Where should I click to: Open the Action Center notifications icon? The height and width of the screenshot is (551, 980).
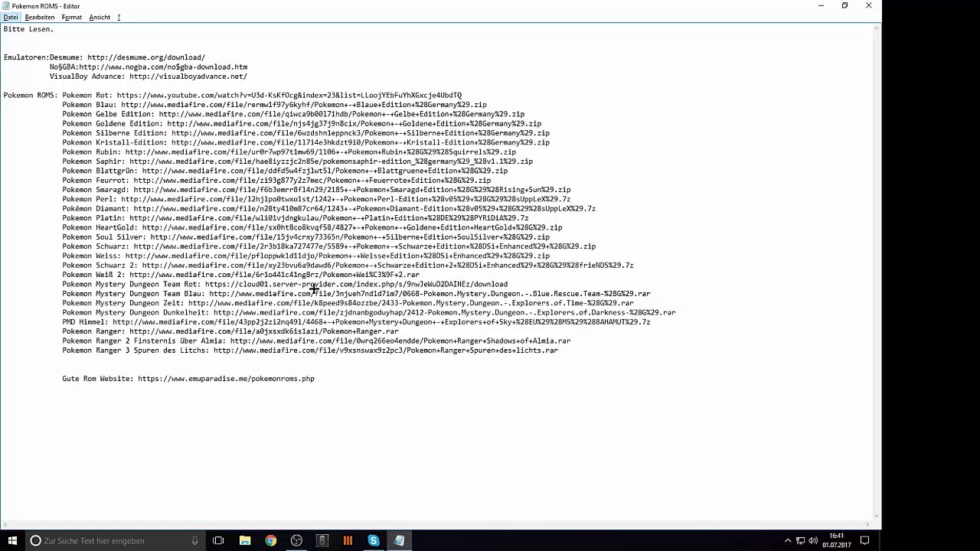(865, 540)
